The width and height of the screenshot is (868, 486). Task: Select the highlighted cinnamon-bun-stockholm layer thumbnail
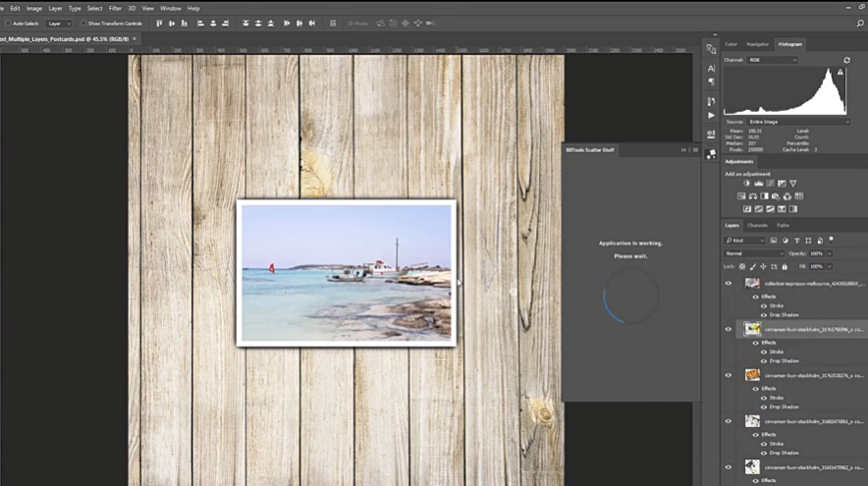coord(752,329)
